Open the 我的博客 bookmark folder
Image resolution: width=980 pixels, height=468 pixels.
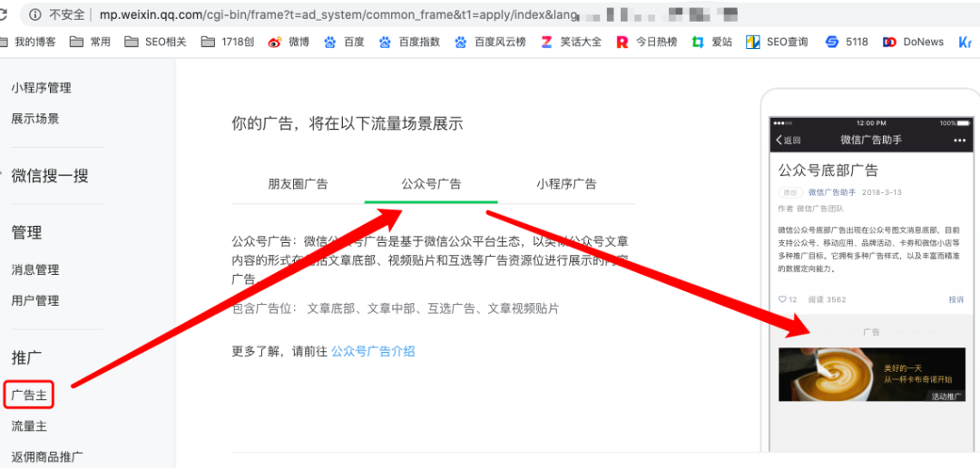pos(28,43)
